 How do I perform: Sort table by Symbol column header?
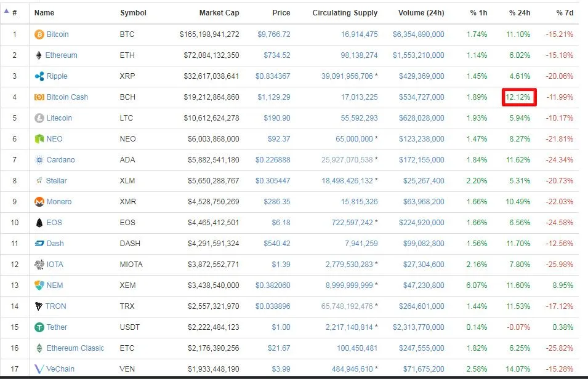[x=133, y=13]
